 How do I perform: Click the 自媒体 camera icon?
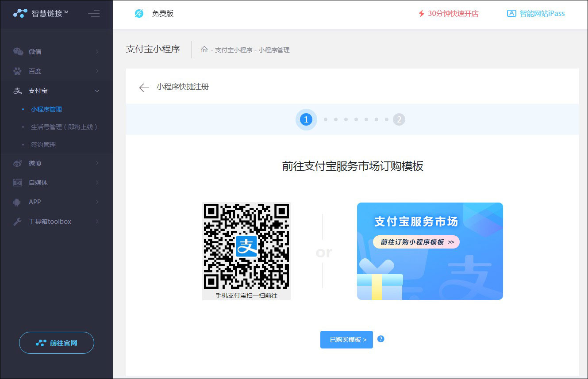click(17, 183)
